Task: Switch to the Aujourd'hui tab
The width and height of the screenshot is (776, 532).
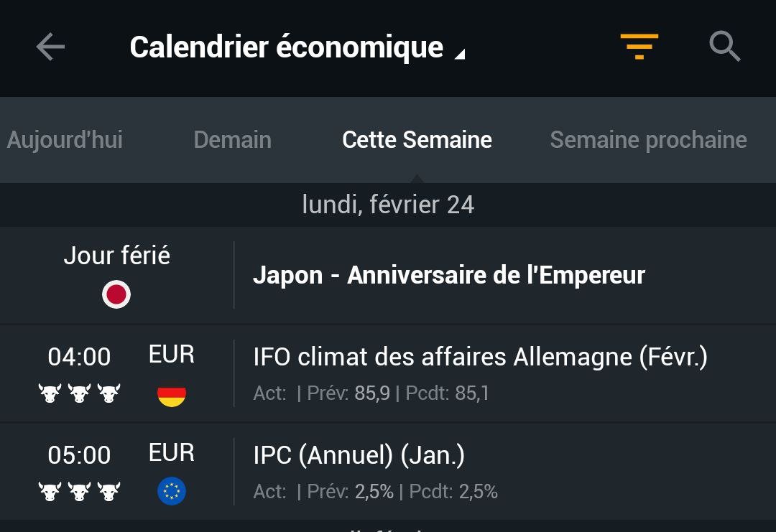Action: pyautogui.click(x=65, y=140)
